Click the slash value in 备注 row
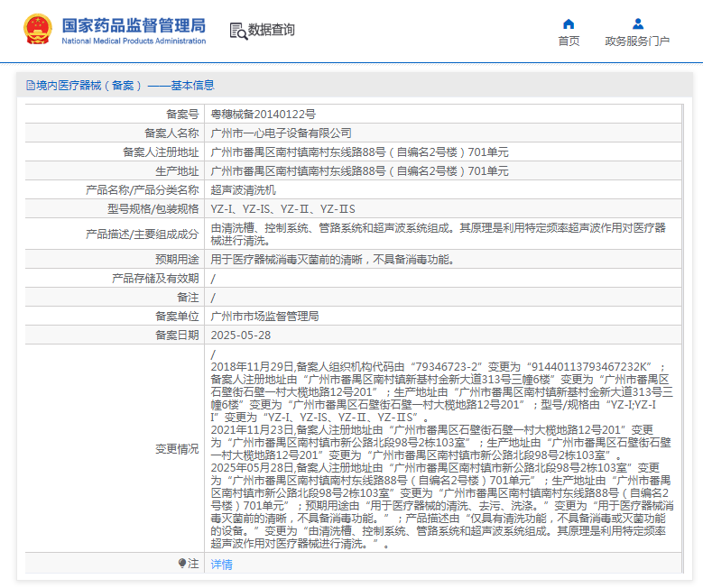The image size is (703, 588). tap(213, 298)
